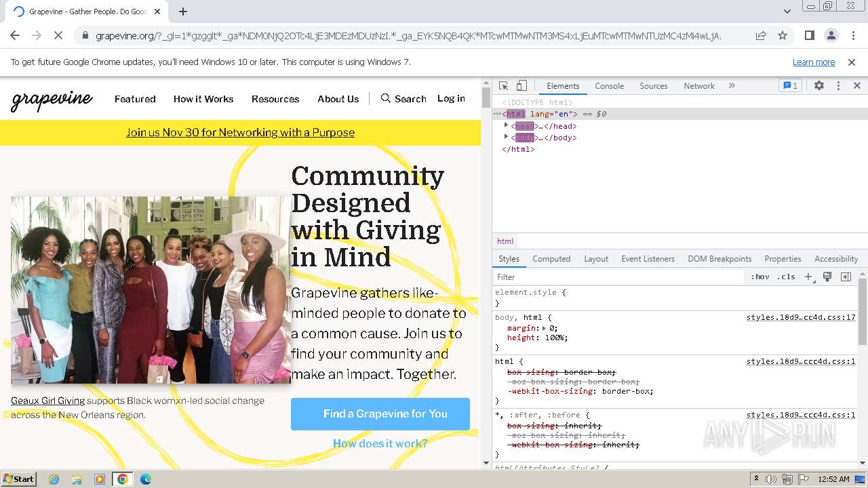
Task: Open the Accessibility tab
Action: point(836,259)
